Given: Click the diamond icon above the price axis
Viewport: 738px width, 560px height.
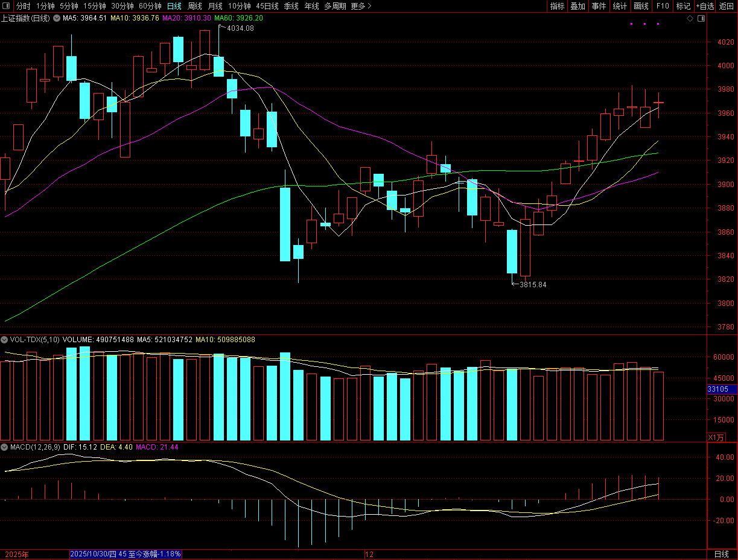Looking at the screenshot, I should [690, 18].
